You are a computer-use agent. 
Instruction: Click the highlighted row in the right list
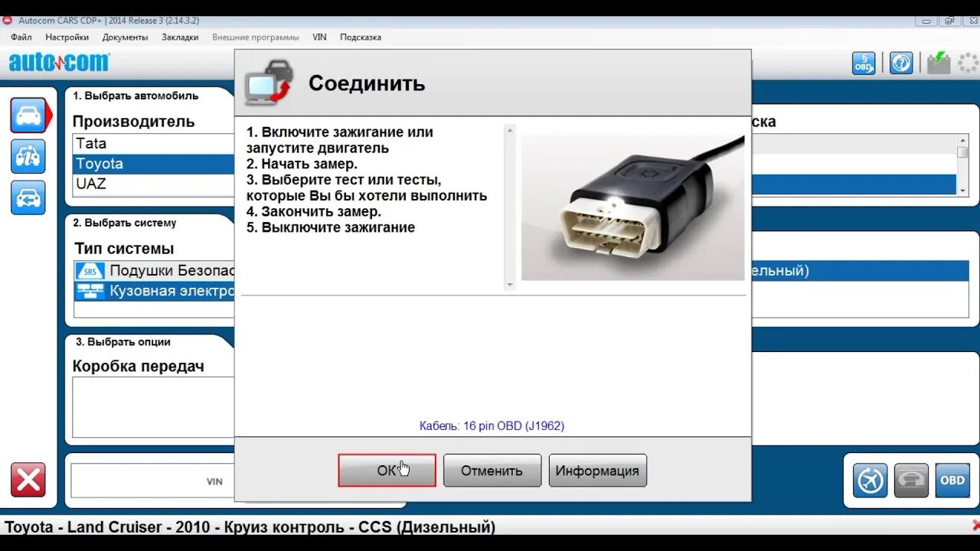(854, 184)
